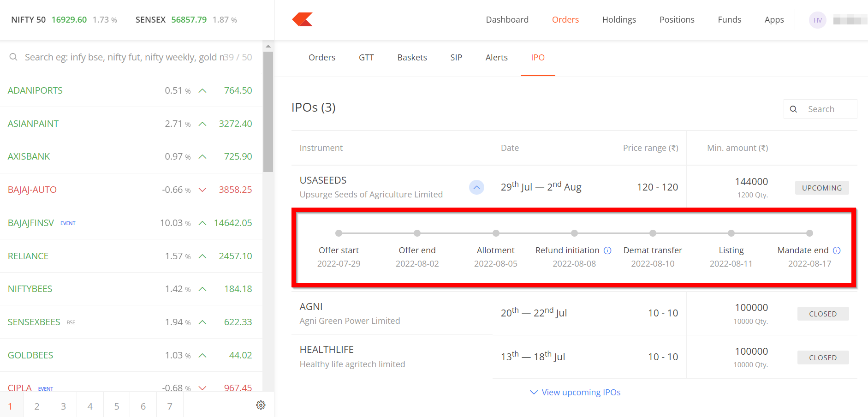
Task: Click the UPCOMING status button for USASEEDS
Action: pyautogui.click(x=822, y=188)
